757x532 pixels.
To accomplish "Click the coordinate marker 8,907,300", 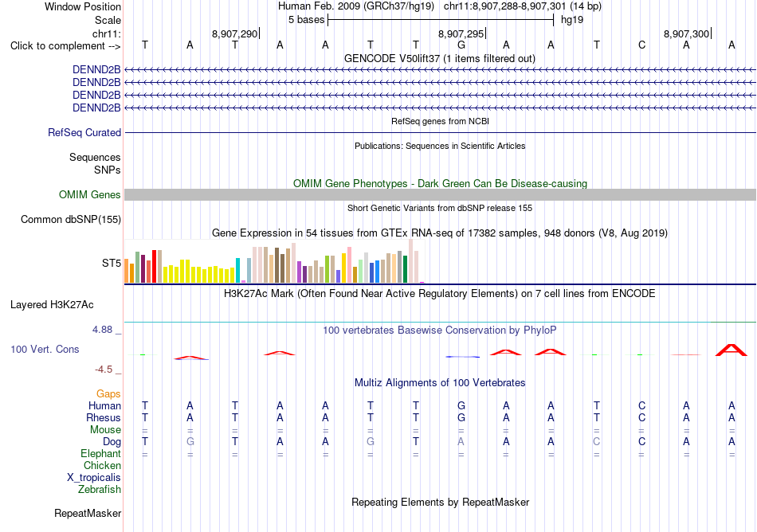I will point(687,33).
